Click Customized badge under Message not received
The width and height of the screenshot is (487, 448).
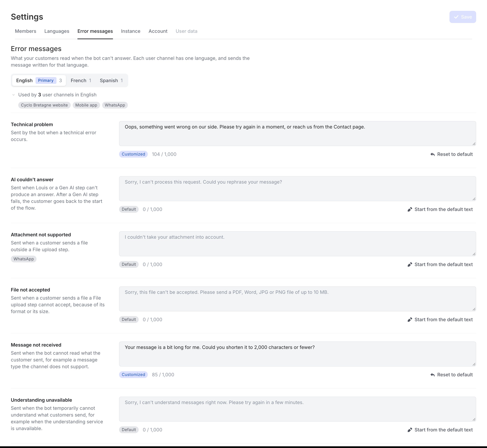(x=133, y=375)
